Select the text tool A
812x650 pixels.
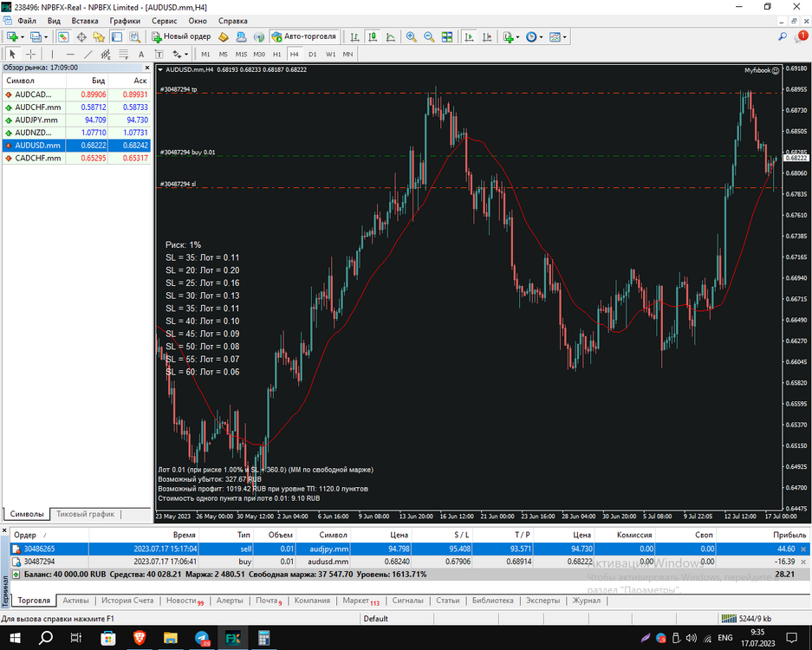click(x=141, y=54)
